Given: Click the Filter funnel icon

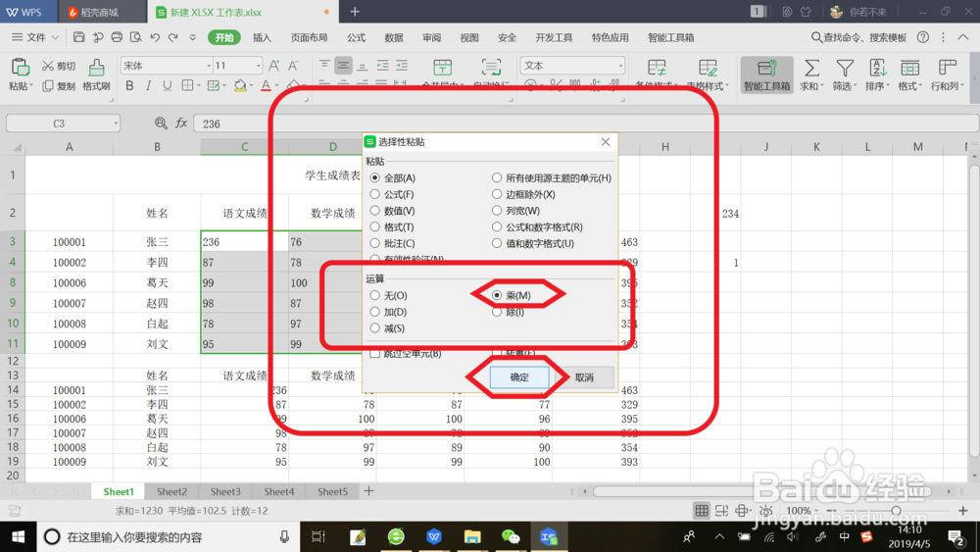Looking at the screenshot, I should (x=845, y=68).
